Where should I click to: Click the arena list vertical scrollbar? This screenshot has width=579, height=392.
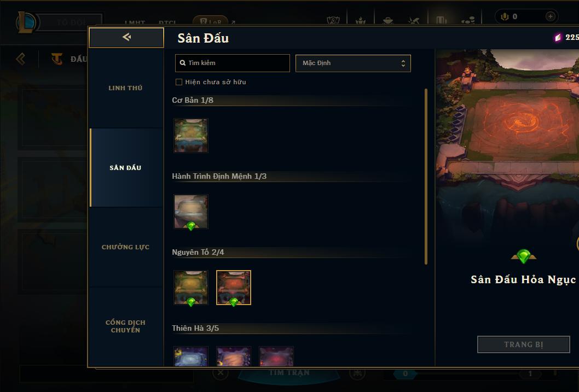[426, 176]
